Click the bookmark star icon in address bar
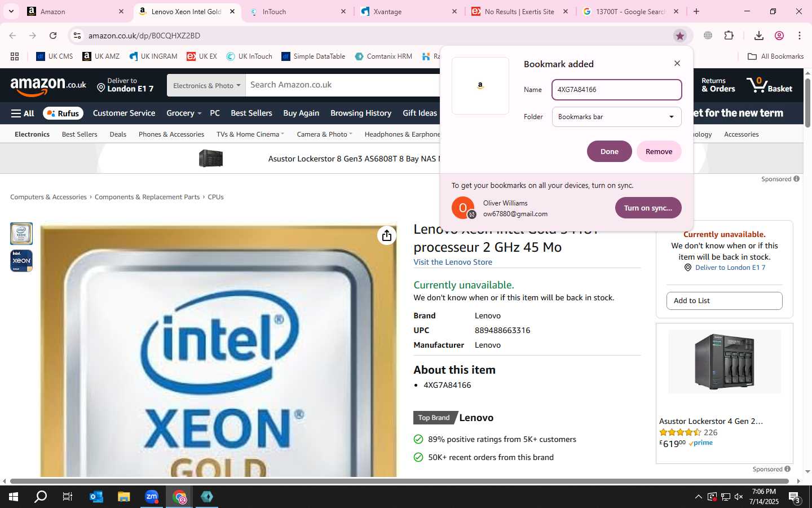The image size is (812, 508). 679,36
